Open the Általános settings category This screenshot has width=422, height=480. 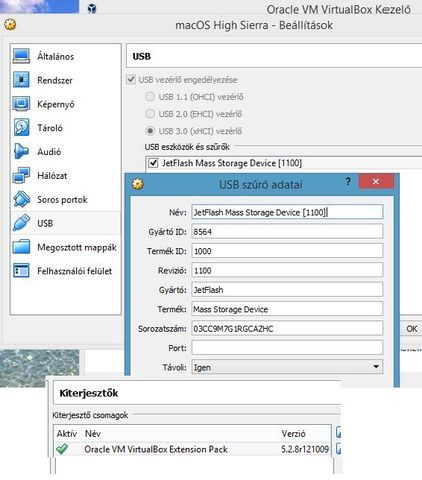click(66, 56)
